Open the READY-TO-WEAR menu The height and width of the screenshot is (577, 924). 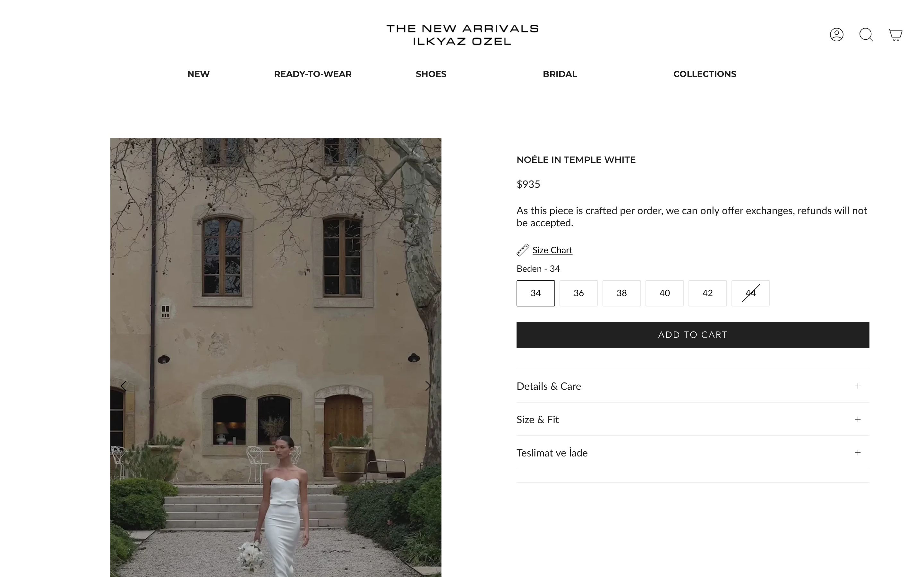tap(313, 74)
